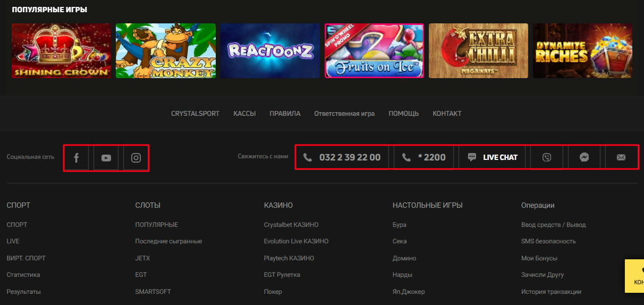Open Ввод средств / Вывод link

pyautogui.click(x=554, y=225)
